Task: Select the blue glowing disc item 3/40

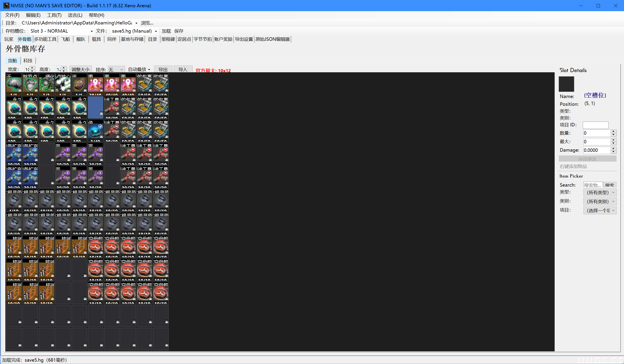Action: tap(96, 131)
